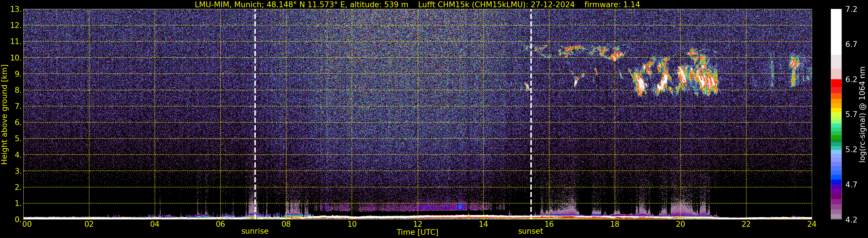Click time tick label '10'
Viewport: 868px width, 238px height.
352,224
